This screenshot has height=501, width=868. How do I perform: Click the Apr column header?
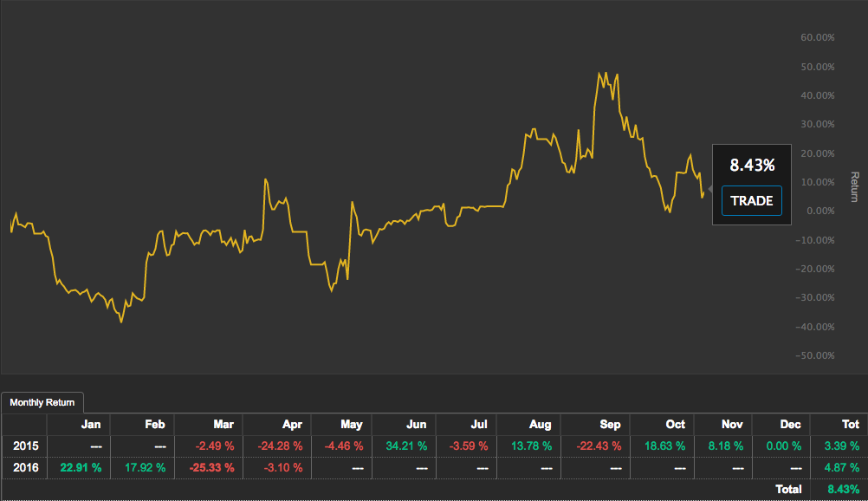click(292, 425)
